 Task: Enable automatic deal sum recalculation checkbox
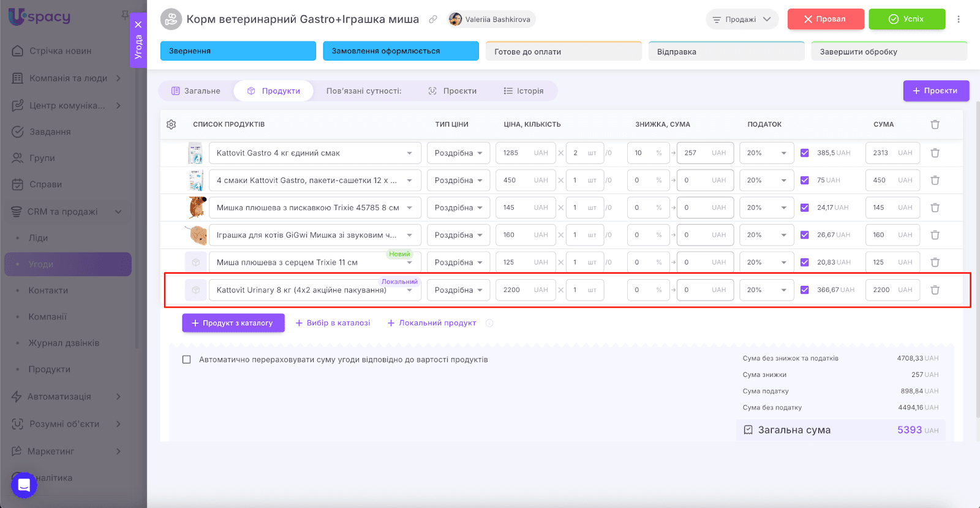187,360
